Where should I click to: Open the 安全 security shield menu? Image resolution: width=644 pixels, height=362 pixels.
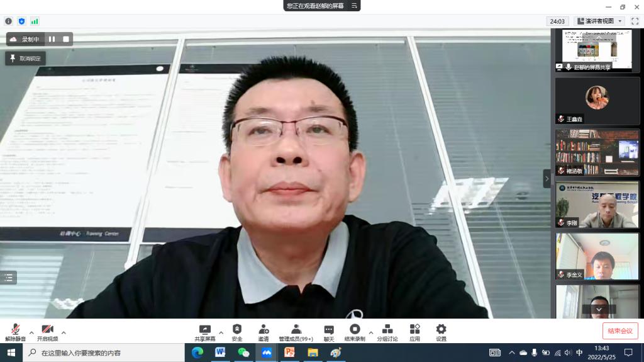click(237, 332)
